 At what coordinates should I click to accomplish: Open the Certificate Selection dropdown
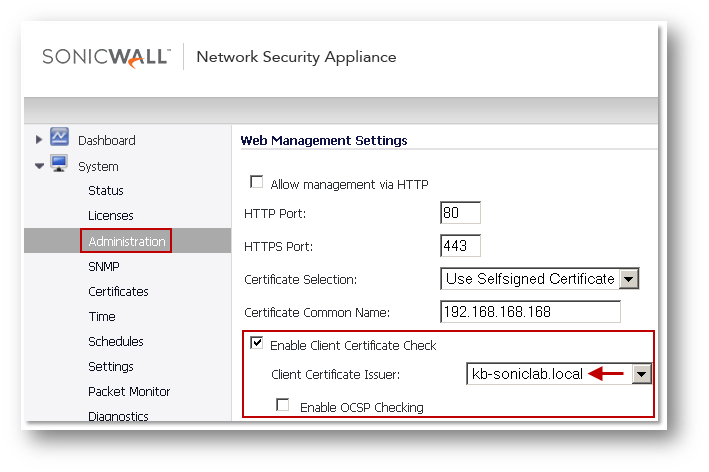(x=629, y=279)
